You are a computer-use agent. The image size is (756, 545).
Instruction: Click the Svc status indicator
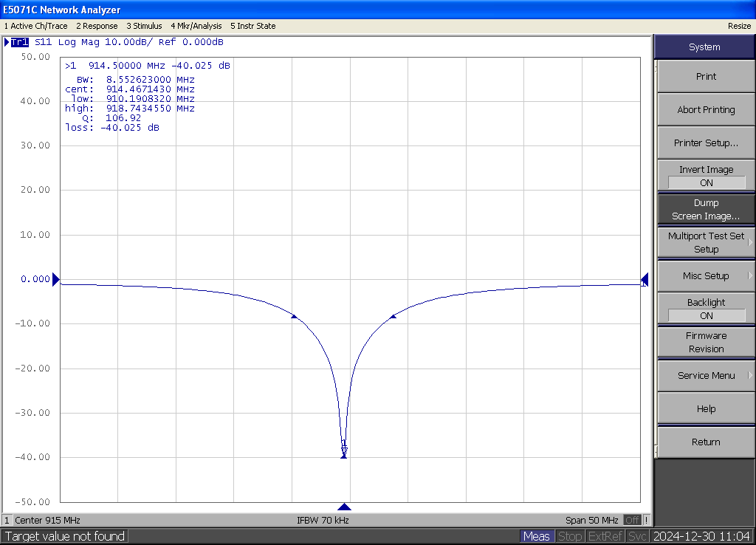click(x=638, y=536)
